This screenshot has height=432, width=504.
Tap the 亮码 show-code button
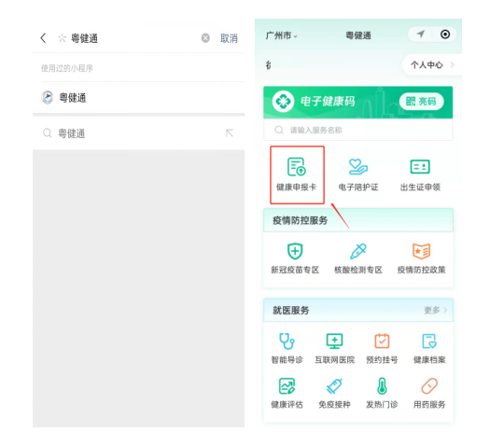[x=421, y=102]
